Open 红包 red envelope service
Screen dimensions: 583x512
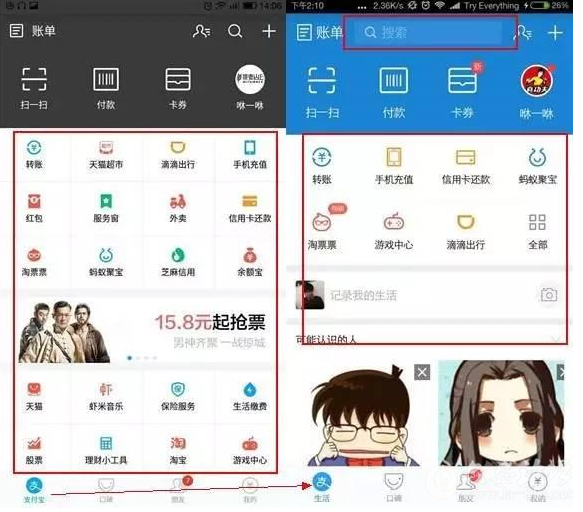[34, 208]
